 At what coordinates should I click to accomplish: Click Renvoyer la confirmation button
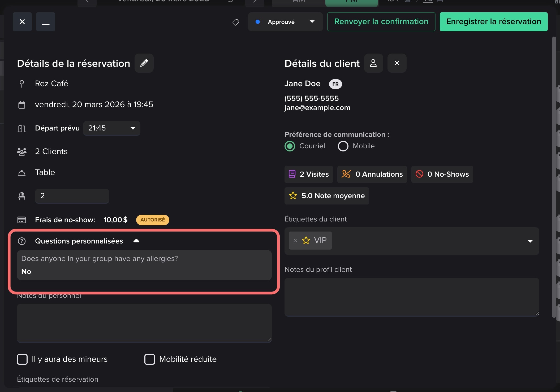click(381, 22)
